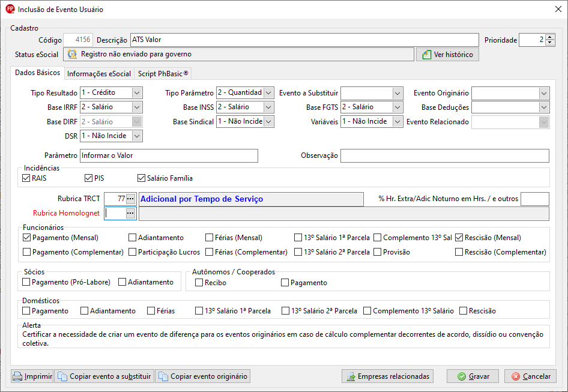Click the Prioridade value field
Viewport: 568px width, 392px height.
tap(532, 40)
